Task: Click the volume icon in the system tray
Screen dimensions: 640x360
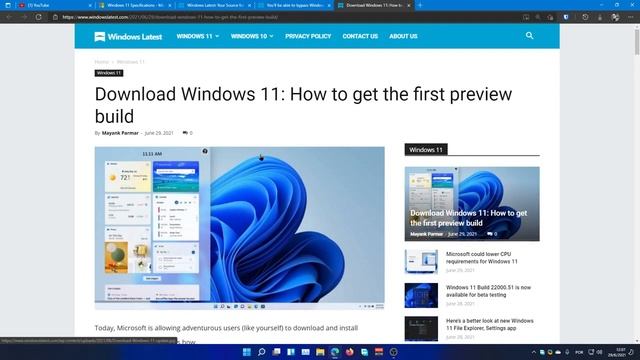Action: coord(600,352)
